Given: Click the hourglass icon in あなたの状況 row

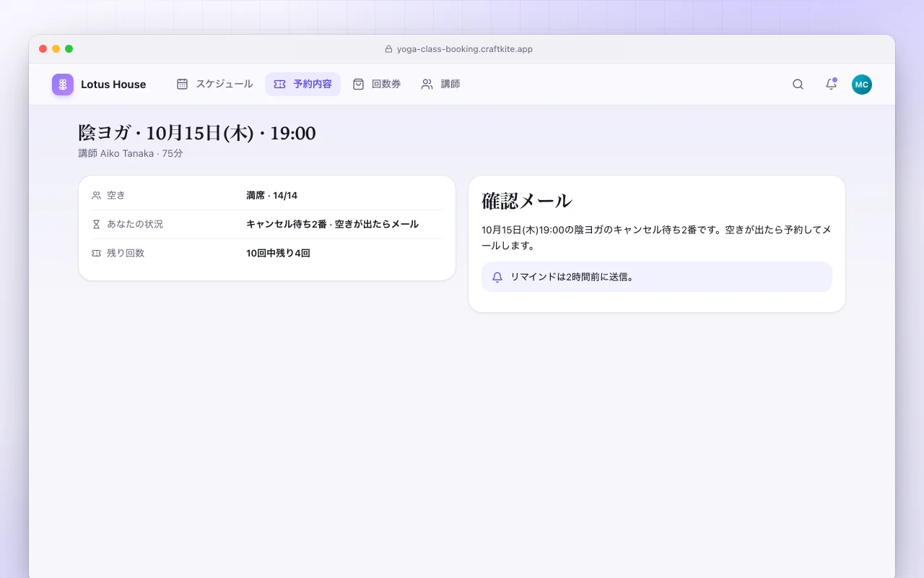Looking at the screenshot, I should [x=97, y=224].
